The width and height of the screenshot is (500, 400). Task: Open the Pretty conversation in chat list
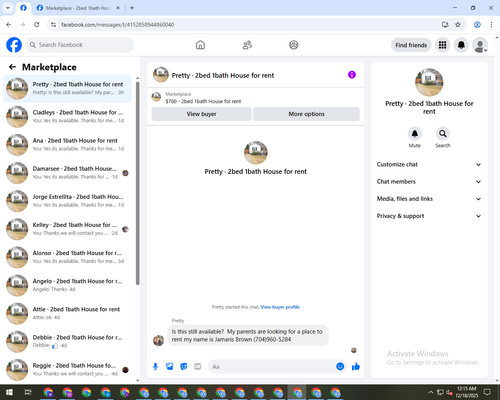(x=67, y=89)
